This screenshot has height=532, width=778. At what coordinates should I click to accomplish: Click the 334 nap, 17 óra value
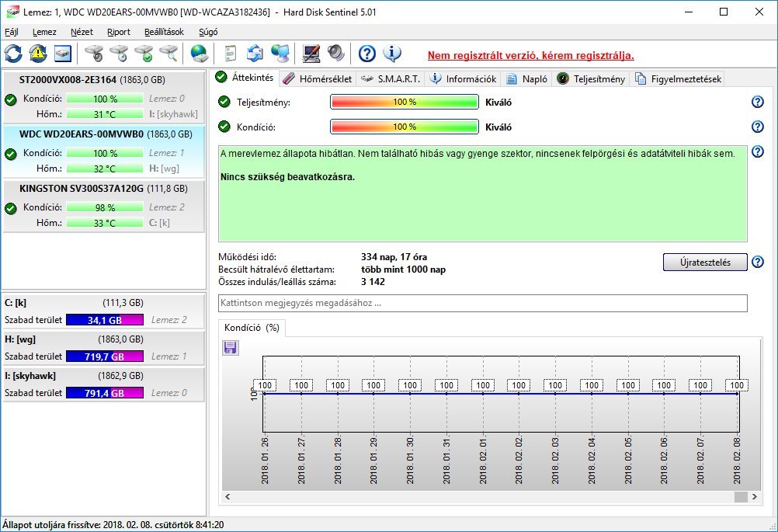(x=394, y=257)
